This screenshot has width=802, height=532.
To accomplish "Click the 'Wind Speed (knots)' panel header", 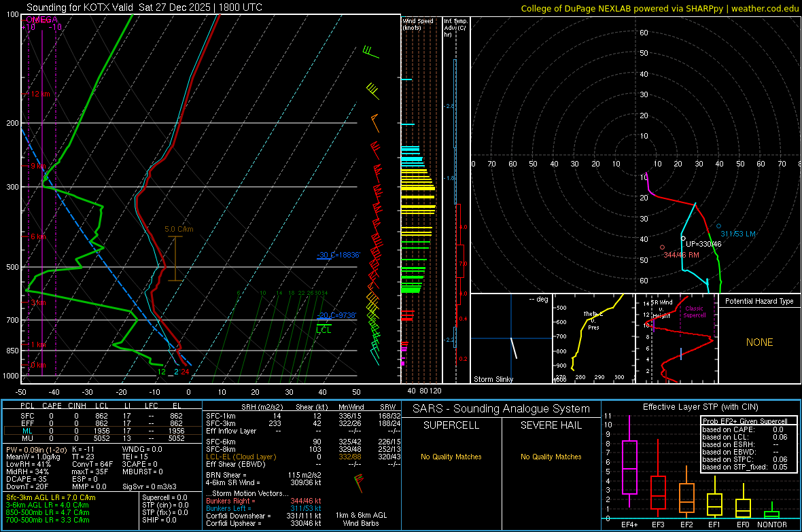I will pos(418,24).
